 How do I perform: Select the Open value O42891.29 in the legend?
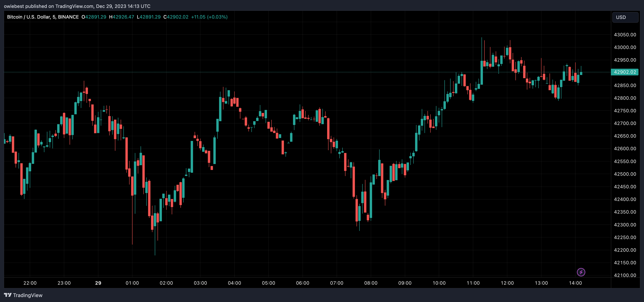[x=94, y=17]
